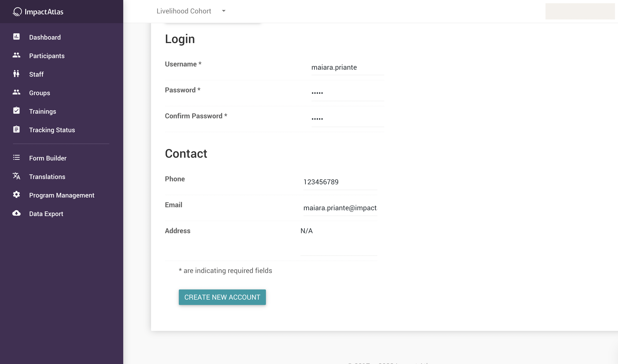Screen dimensions: 618x364
Task: Focus the Username input field
Action: point(347,67)
